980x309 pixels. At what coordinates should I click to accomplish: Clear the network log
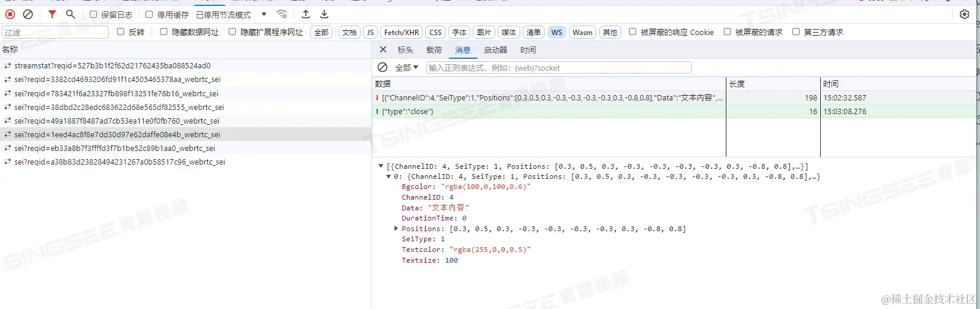click(x=28, y=14)
